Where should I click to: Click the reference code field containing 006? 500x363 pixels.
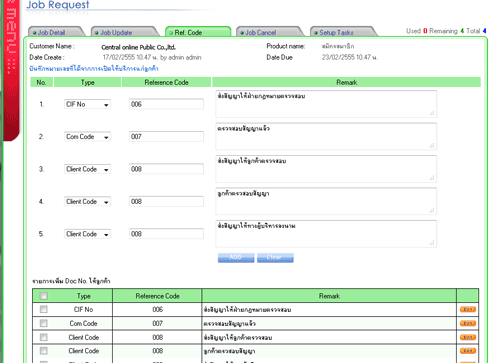[166, 104]
